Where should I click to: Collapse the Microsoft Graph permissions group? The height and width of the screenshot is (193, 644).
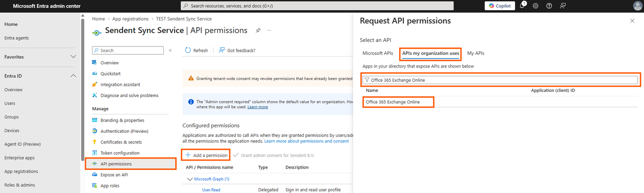pyautogui.click(x=190, y=179)
